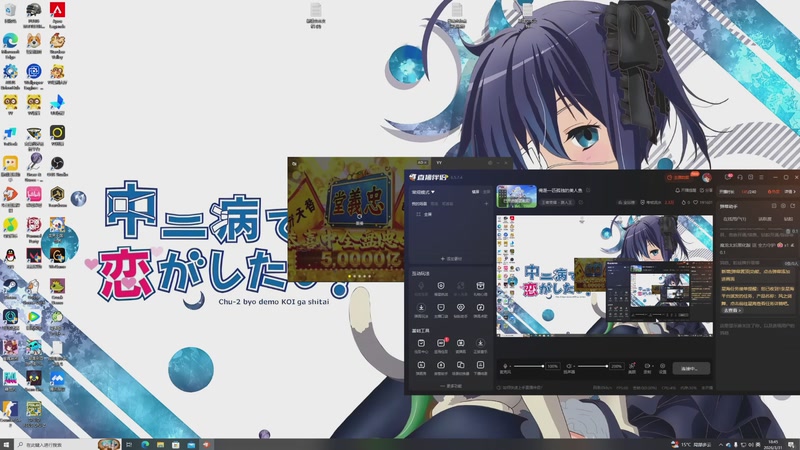Click the plus button beside scene tabs
The width and height of the screenshot is (800, 450).
pos(486,204)
